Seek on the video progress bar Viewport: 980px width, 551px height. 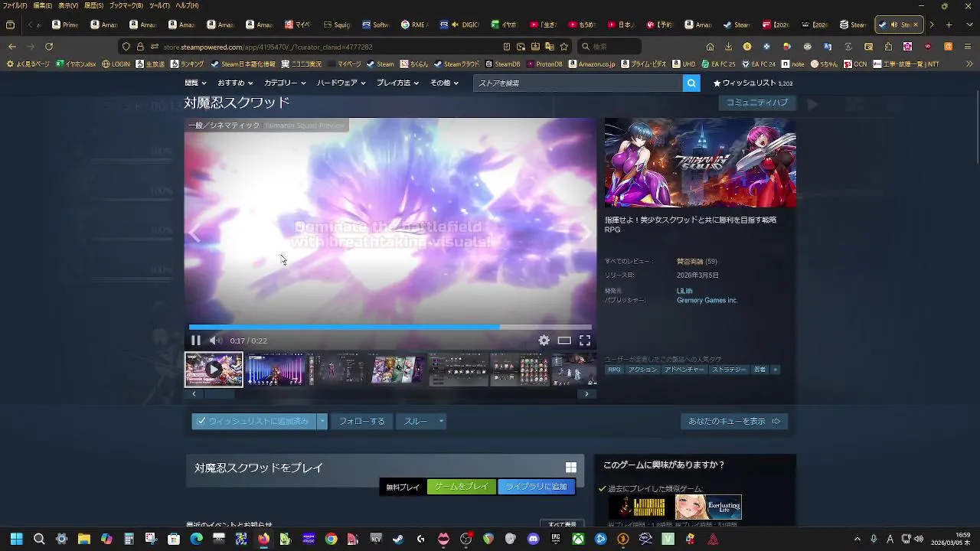390,327
